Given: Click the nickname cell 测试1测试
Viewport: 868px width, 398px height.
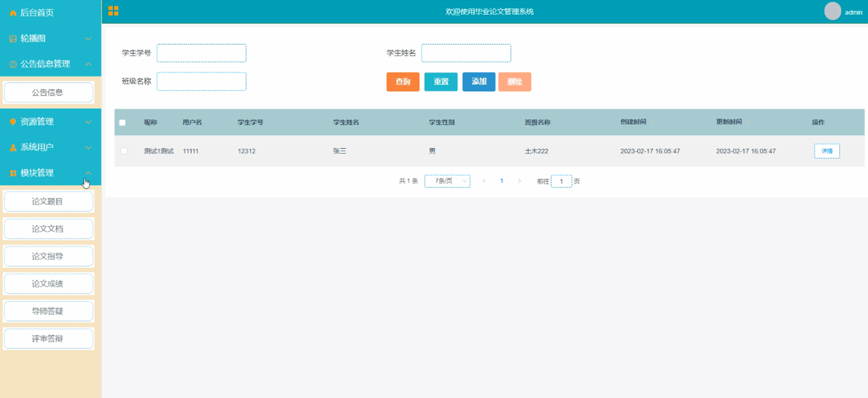Looking at the screenshot, I should pos(159,151).
